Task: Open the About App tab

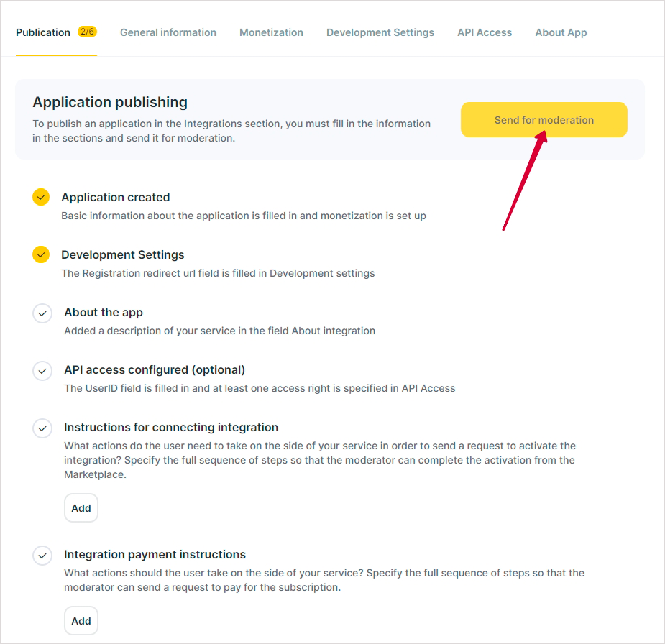Action: point(561,32)
